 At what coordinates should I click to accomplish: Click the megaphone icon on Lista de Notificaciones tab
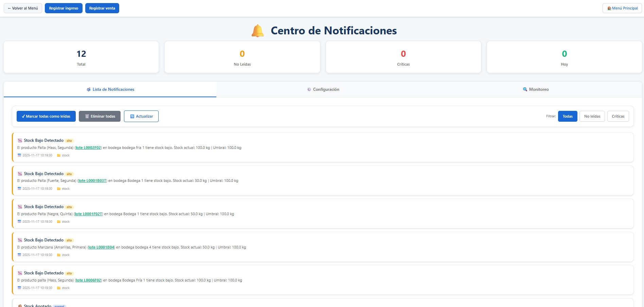[x=89, y=89]
